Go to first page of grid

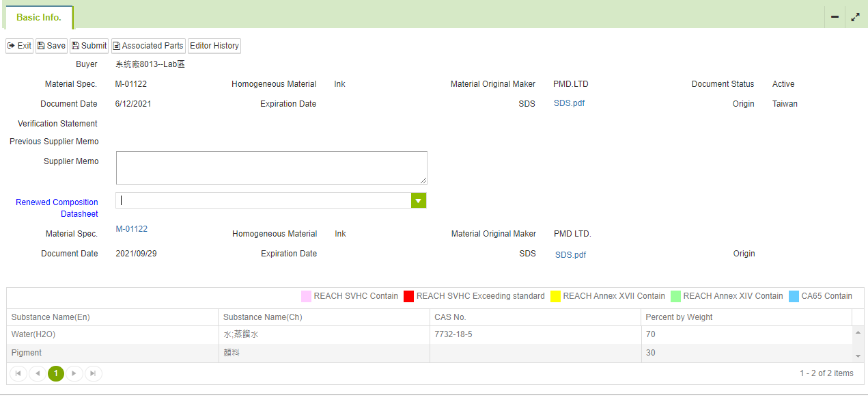(18, 373)
